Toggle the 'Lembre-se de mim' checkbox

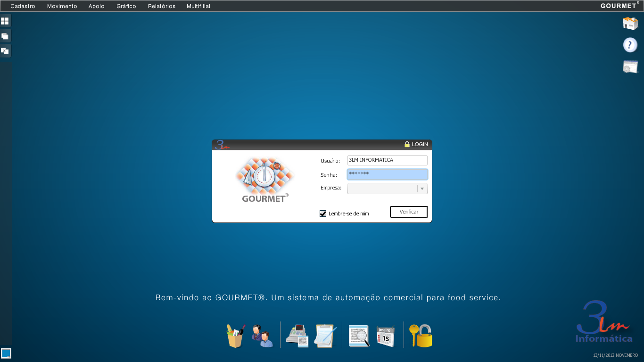(x=323, y=214)
